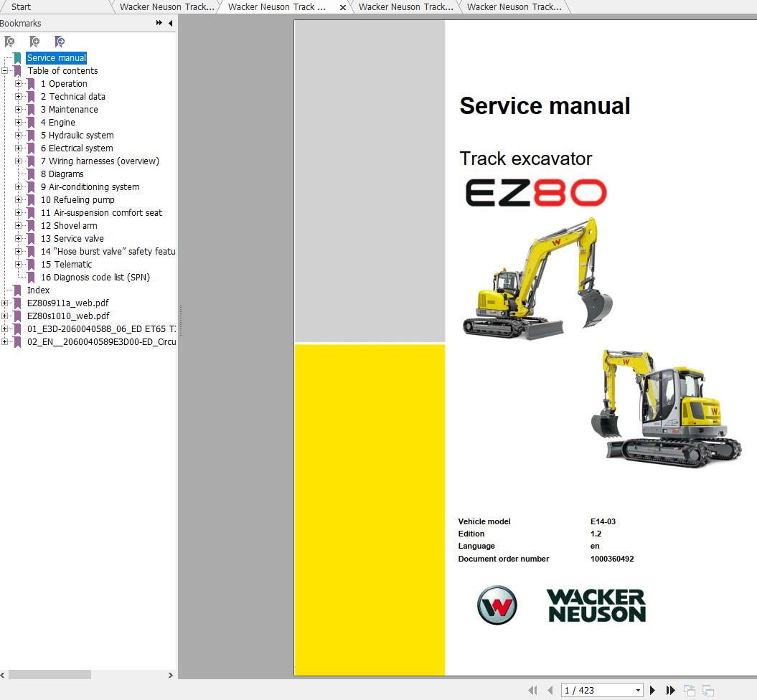
Task: Expand the 5 Hydraulic system bookmark
Action: [x=19, y=136]
